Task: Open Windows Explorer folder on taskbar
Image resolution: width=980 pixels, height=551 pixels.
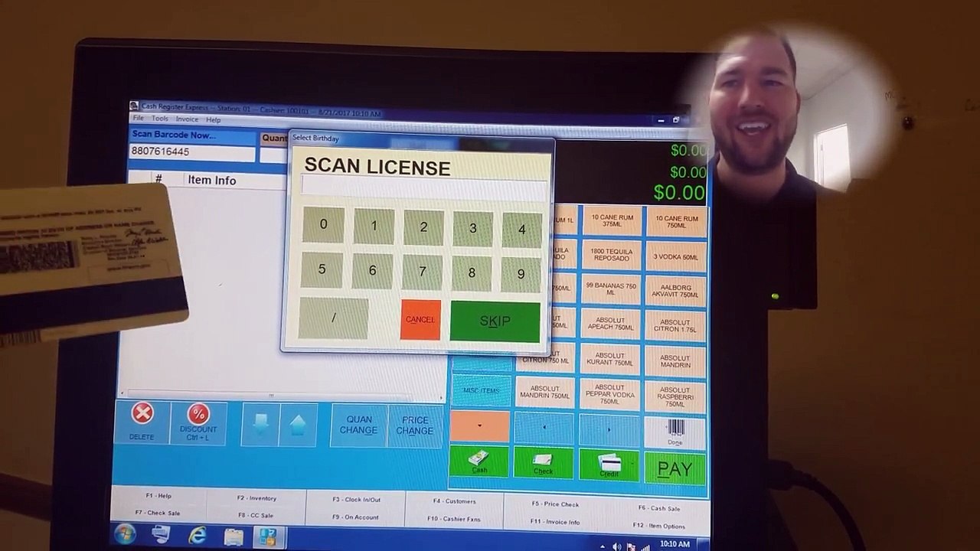Action: click(x=234, y=536)
